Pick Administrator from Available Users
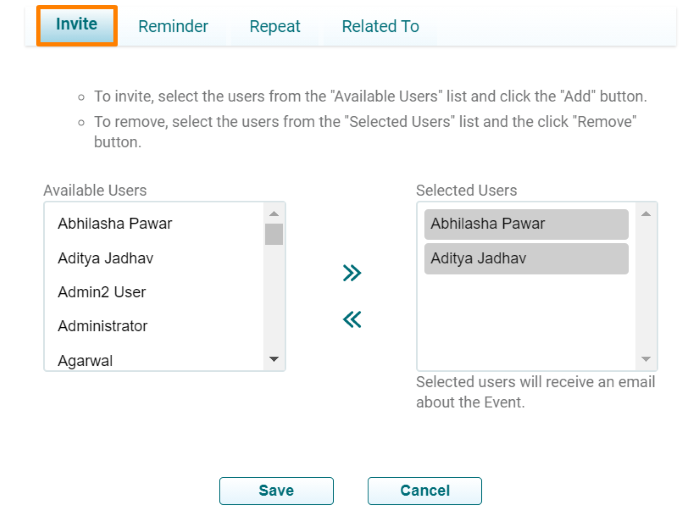The width and height of the screenshot is (700, 528). click(102, 326)
